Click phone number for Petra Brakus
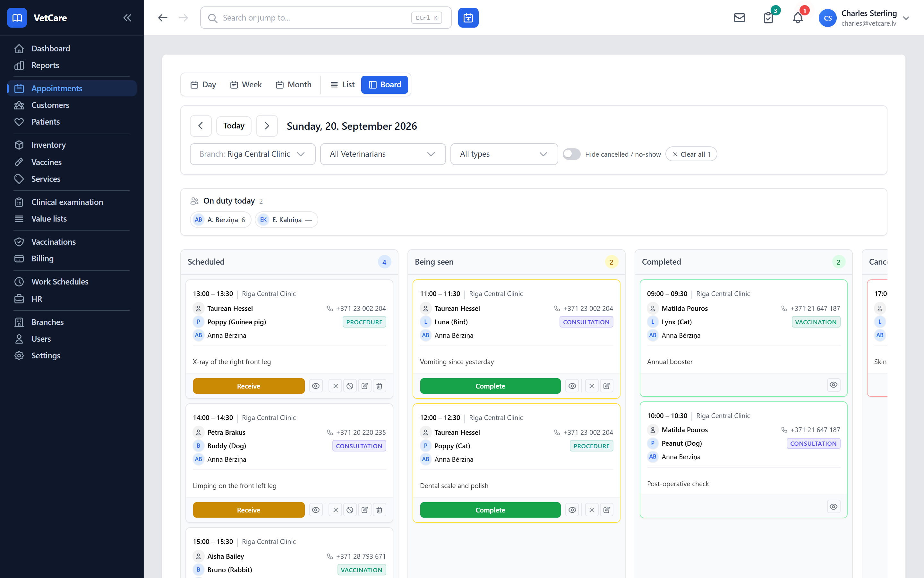The image size is (924, 578). coord(360,432)
